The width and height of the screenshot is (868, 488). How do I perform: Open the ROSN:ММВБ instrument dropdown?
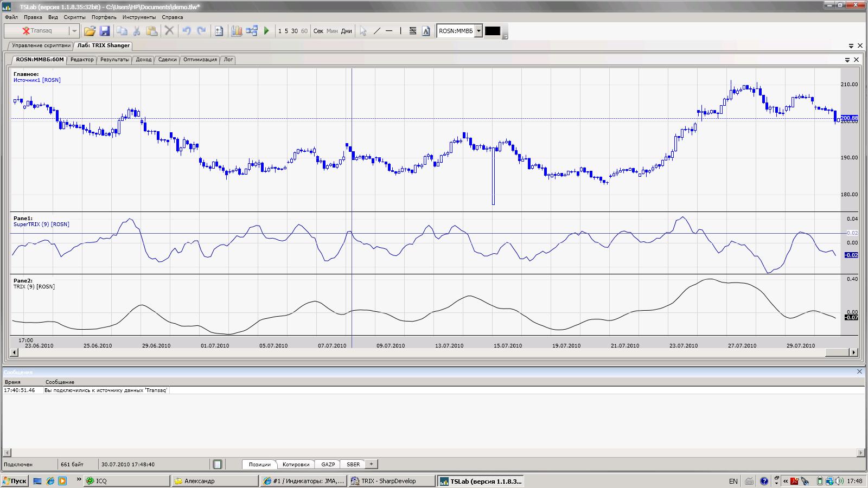[x=478, y=31]
